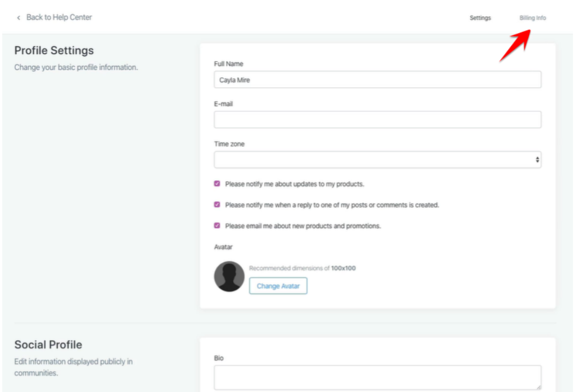The image size is (574, 392).
Task: Toggle reply to posts notification checkbox
Action: point(217,204)
